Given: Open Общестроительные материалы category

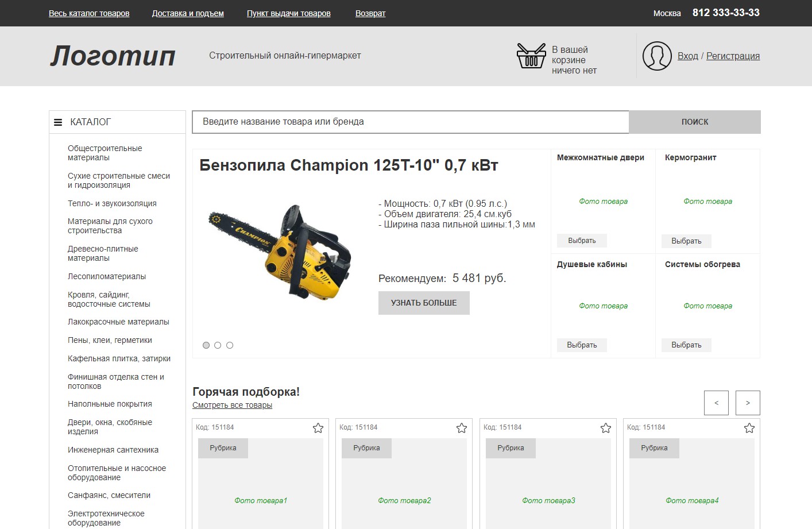Looking at the screenshot, I should 105,153.
